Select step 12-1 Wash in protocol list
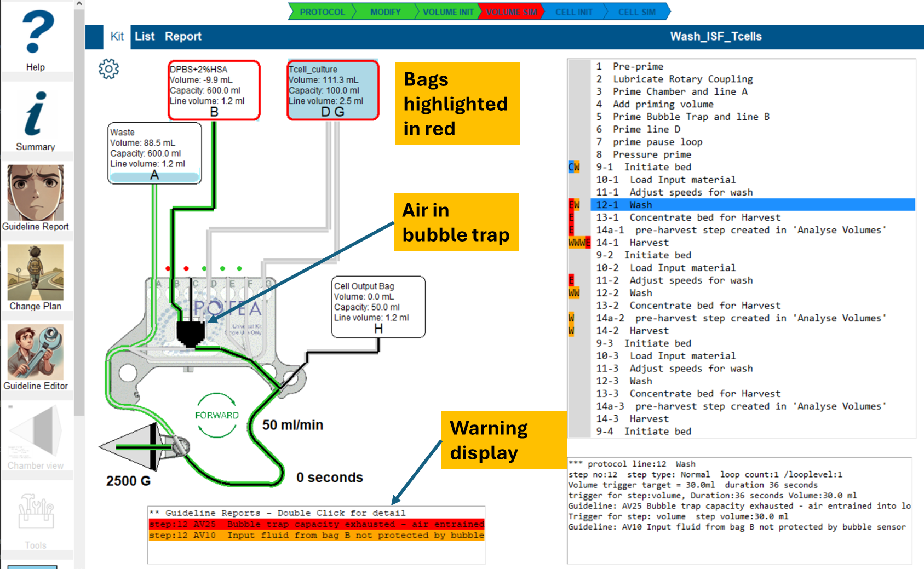924x569 pixels. pos(641,205)
